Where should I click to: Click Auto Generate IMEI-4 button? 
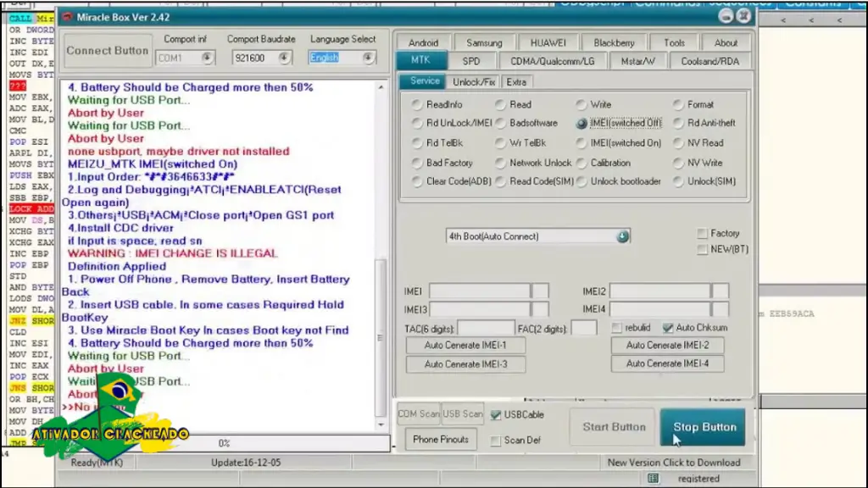coord(667,364)
